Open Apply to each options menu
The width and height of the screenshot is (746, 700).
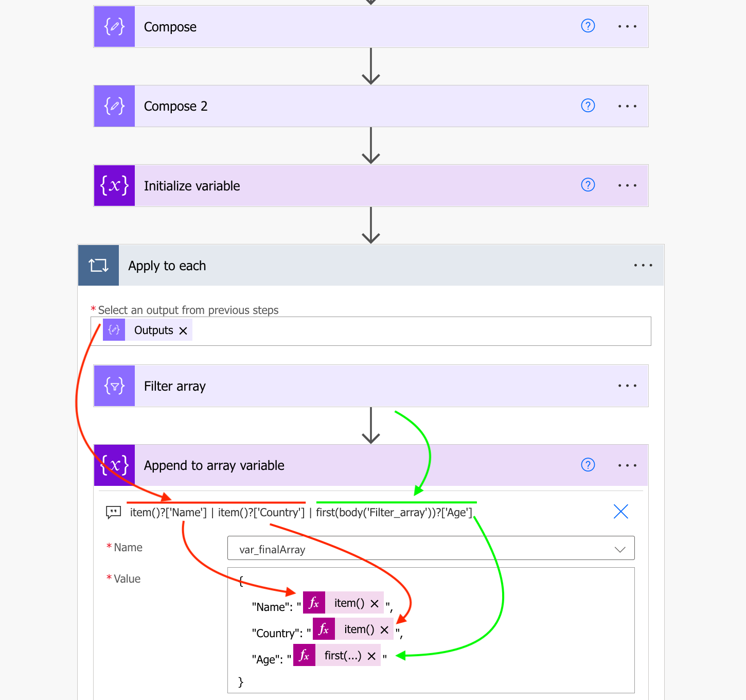[643, 265]
